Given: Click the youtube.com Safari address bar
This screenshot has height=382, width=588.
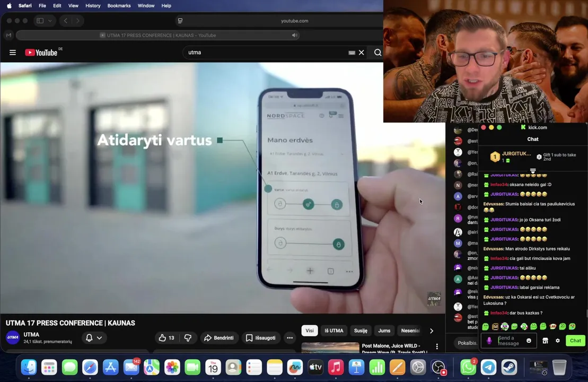Looking at the screenshot, I should (294, 21).
